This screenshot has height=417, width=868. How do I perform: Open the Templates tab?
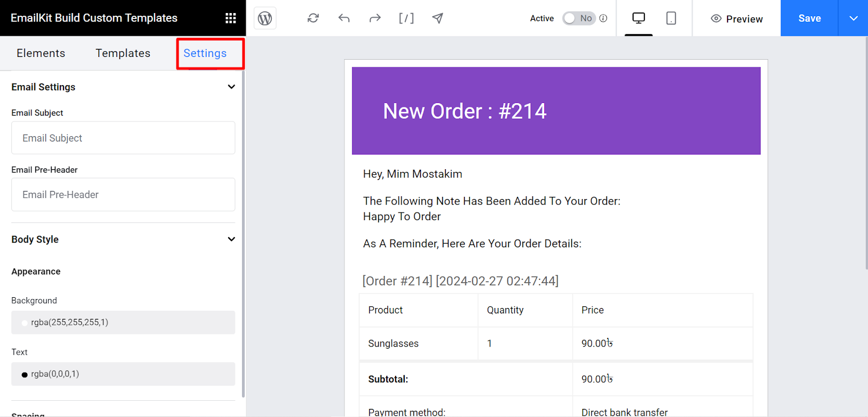(123, 53)
